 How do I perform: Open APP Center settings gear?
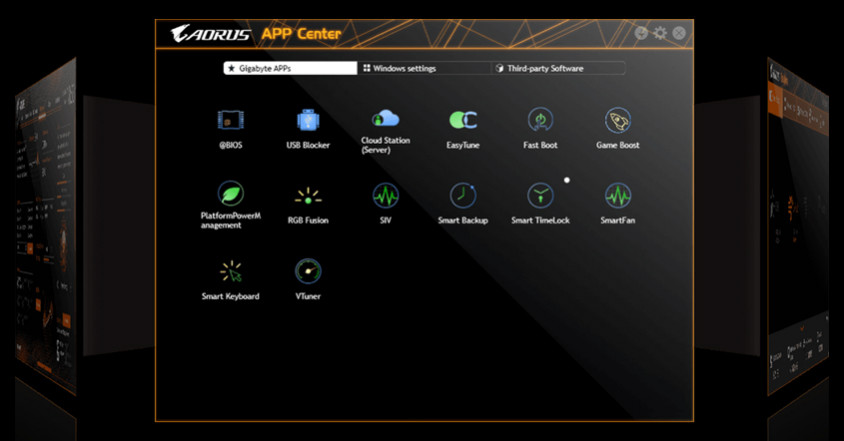[660, 33]
